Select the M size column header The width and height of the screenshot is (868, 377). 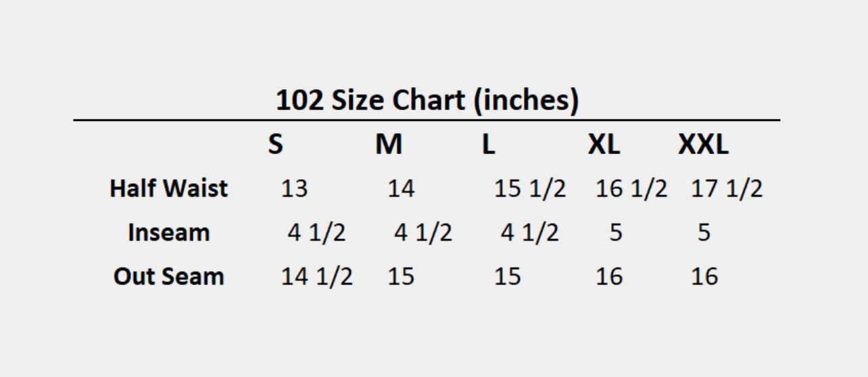click(389, 145)
